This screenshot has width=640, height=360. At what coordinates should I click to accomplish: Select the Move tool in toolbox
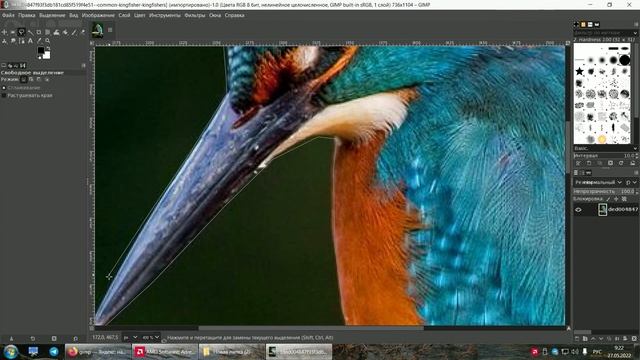[4, 32]
